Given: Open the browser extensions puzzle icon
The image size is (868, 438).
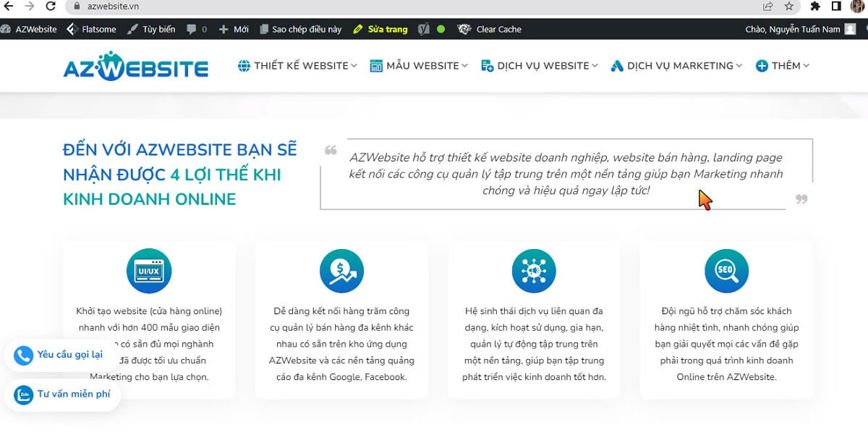Looking at the screenshot, I should tap(815, 7).
